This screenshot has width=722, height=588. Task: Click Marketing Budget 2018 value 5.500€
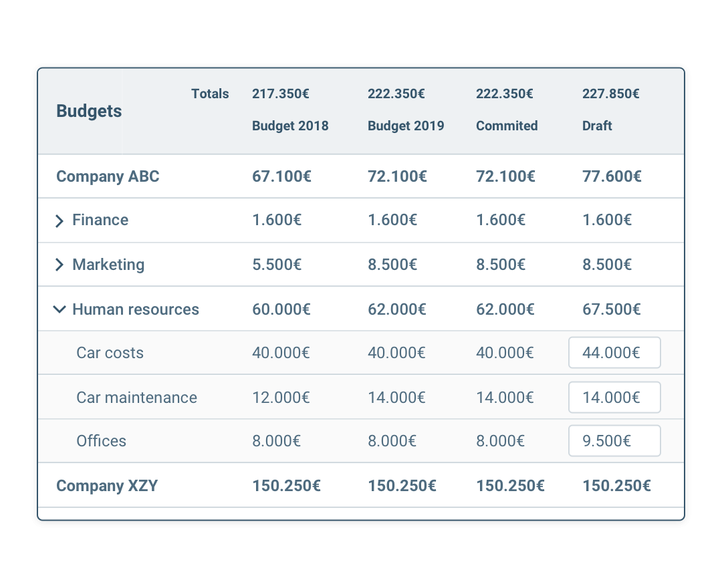click(x=277, y=265)
